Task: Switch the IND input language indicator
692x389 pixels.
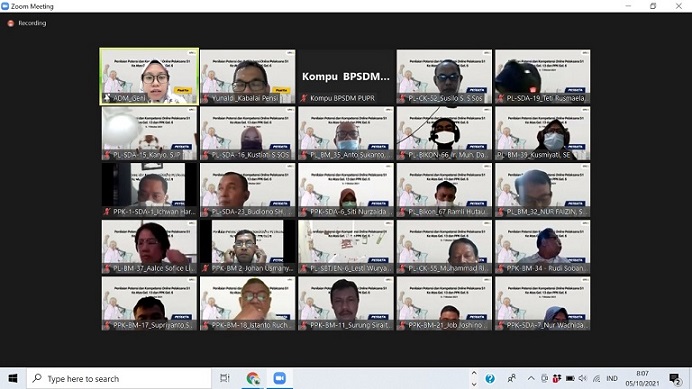Action: [612, 378]
